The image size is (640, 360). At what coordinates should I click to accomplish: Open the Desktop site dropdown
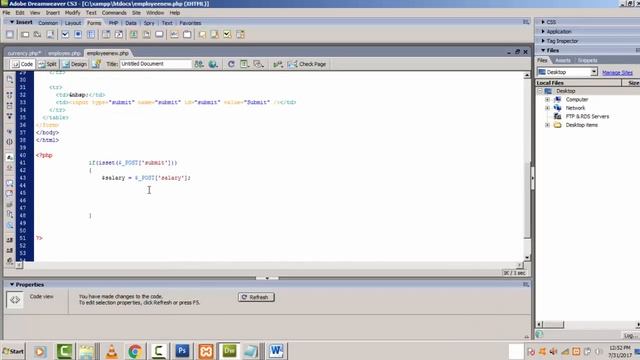594,72
